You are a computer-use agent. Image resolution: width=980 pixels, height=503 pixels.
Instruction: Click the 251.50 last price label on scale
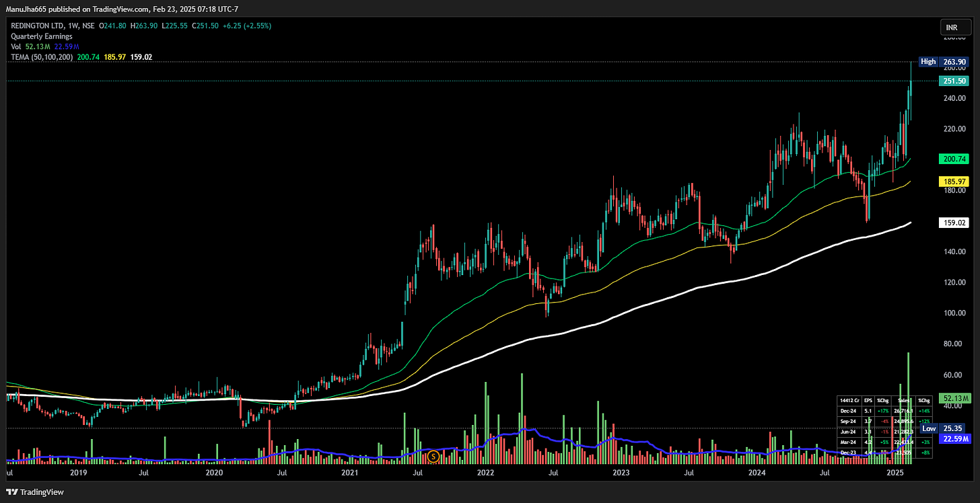coord(954,81)
